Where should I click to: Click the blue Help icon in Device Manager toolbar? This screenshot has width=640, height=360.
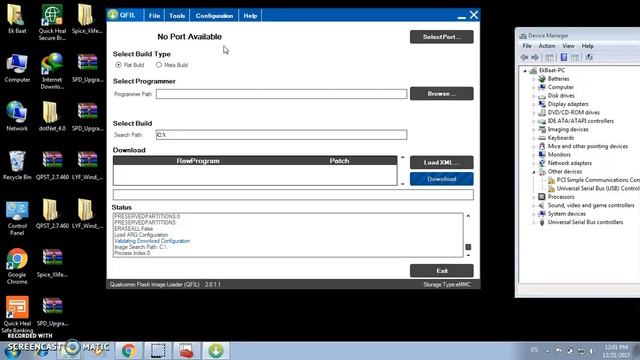[564, 58]
